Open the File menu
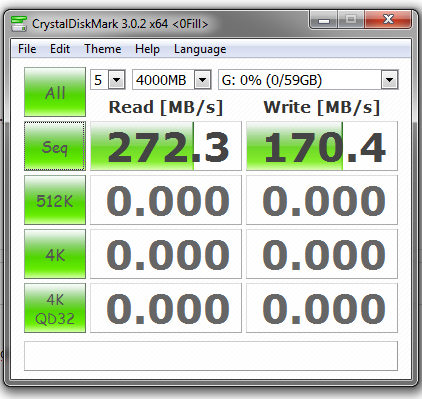The image size is (422, 399). (x=27, y=49)
